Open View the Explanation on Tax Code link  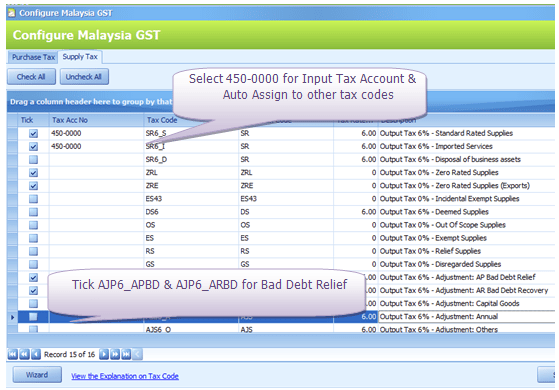(x=125, y=376)
